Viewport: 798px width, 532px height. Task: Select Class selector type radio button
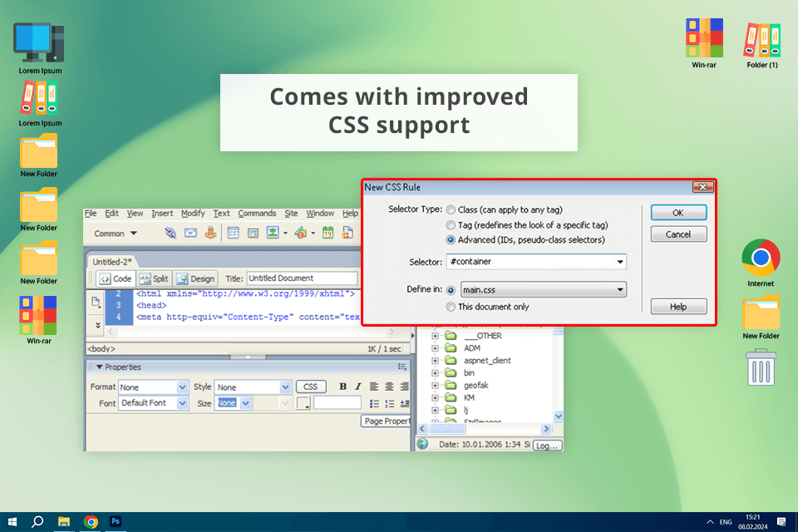coord(451,209)
